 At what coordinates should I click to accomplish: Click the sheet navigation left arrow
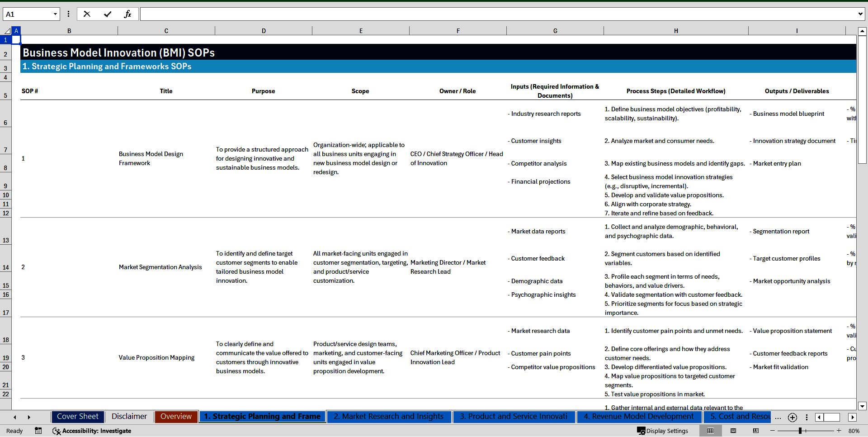click(x=14, y=417)
